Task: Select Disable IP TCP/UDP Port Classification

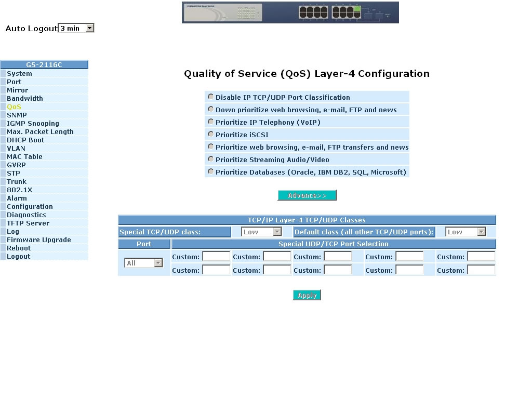Action: point(210,97)
